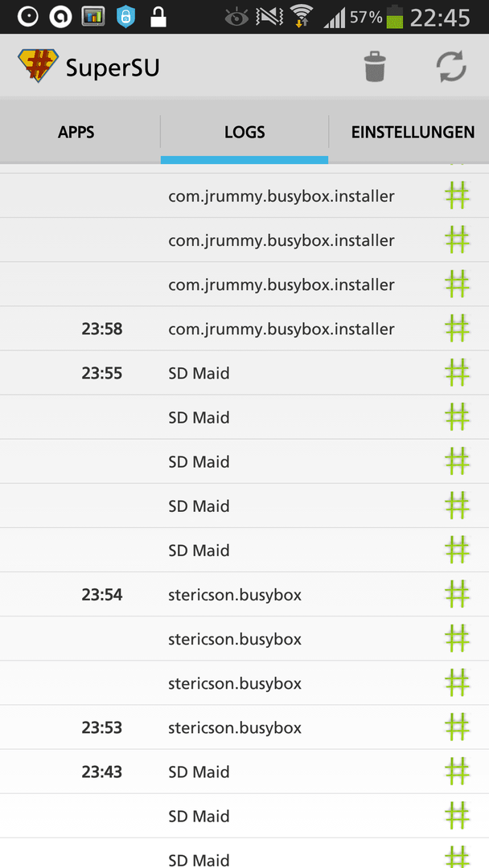Viewport: 489px width, 868px height.
Task: Switch to the APPS tab
Action: [x=76, y=133]
